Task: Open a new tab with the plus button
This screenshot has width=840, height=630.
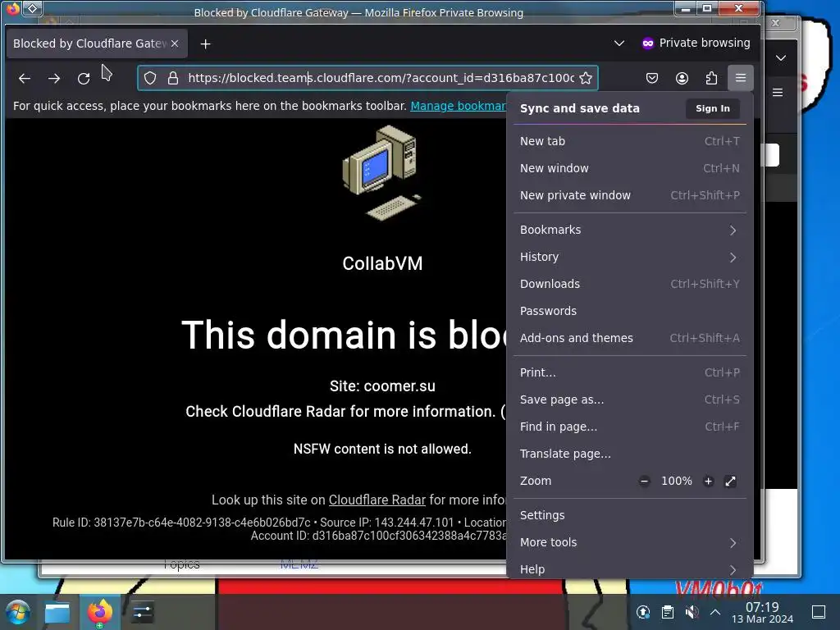Action: click(205, 44)
